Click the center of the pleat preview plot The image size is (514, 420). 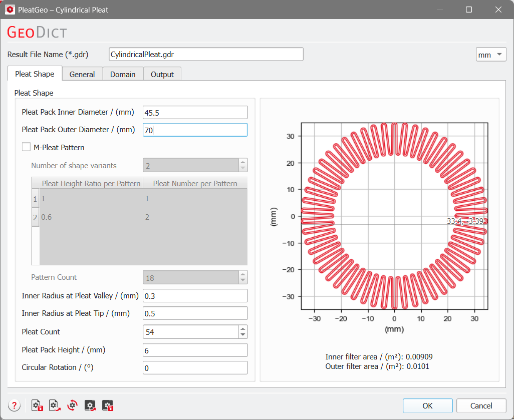point(394,216)
